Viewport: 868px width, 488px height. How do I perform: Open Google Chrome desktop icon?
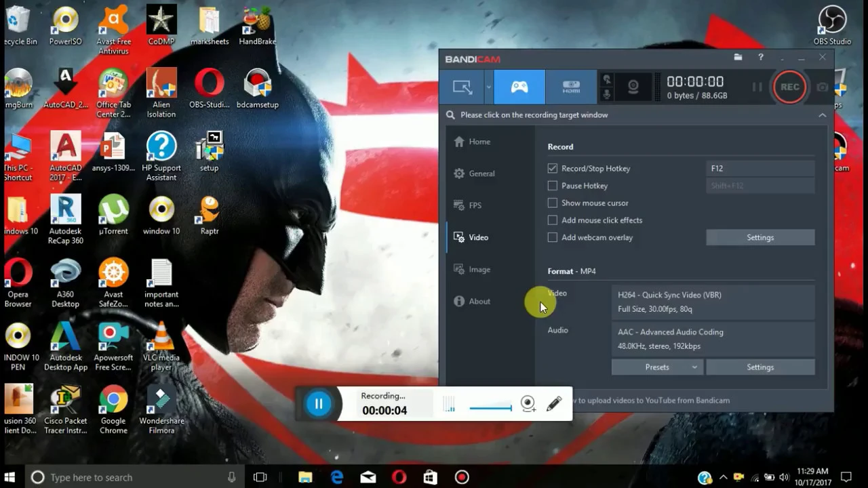(113, 409)
